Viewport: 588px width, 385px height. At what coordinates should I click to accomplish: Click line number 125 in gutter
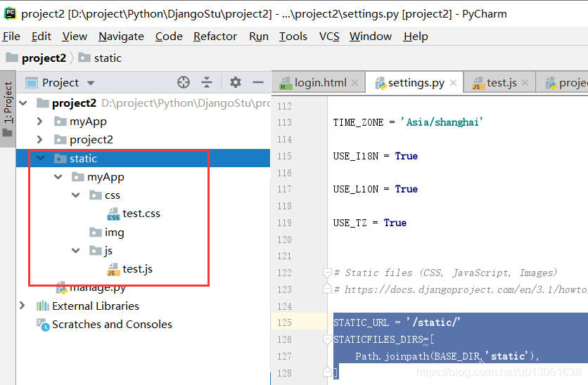[284, 322]
